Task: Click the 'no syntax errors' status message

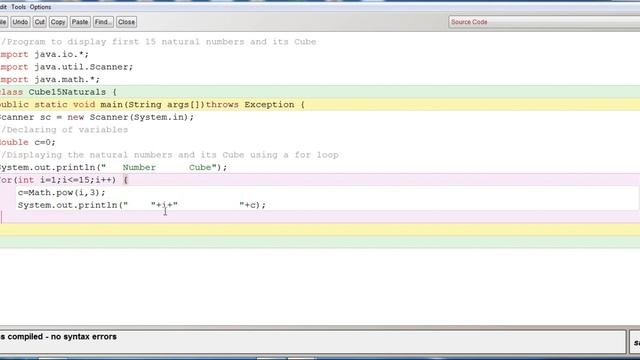Action: (84, 337)
